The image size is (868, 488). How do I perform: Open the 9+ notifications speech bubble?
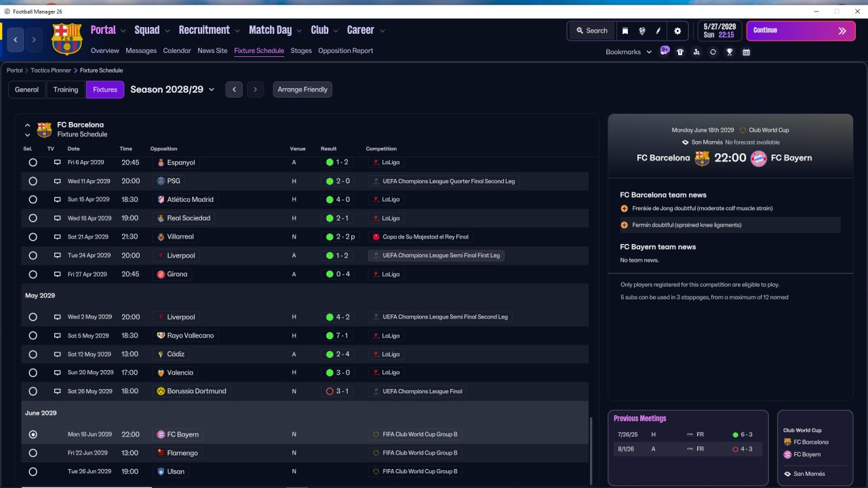665,51
